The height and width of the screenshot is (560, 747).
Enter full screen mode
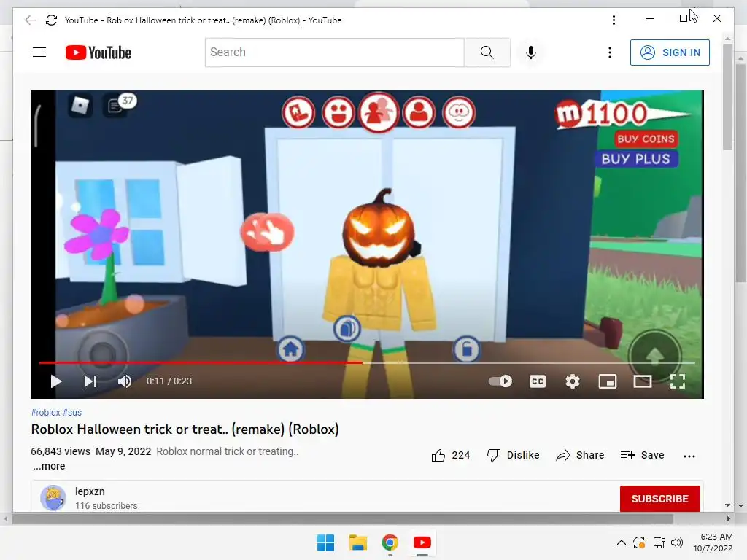point(678,381)
